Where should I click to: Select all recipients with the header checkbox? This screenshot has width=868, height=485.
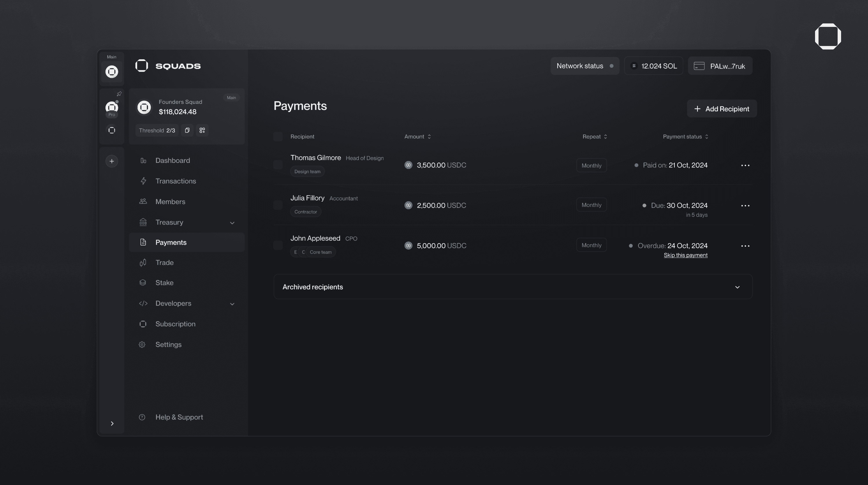(x=278, y=137)
